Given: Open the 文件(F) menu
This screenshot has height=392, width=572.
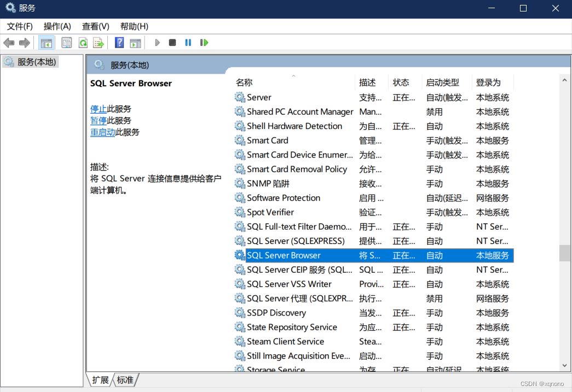Looking at the screenshot, I should (x=20, y=27).
